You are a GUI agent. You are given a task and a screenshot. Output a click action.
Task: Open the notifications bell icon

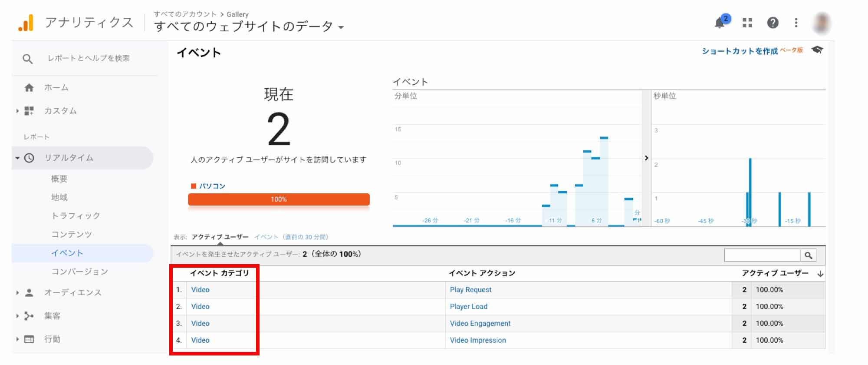(720, 23)
